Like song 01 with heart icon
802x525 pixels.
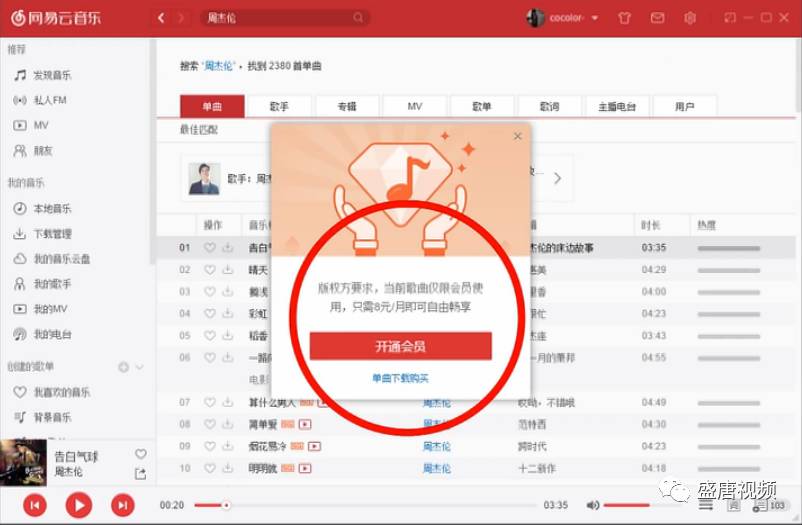[x=210, y=248]
